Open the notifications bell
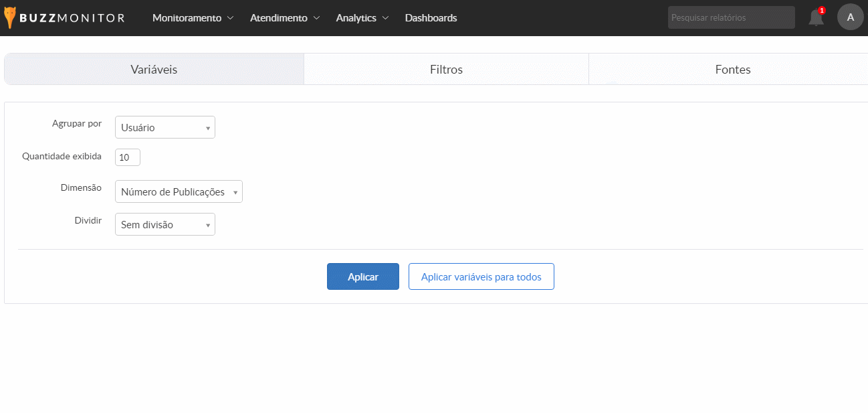Screen dimensions: 868x413 pos(816,18)
